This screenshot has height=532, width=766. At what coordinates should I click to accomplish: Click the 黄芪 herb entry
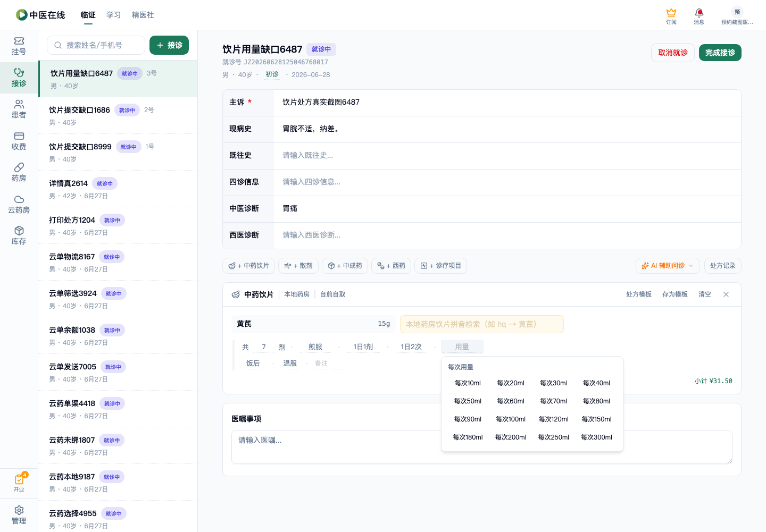click(x=314, y=324)
